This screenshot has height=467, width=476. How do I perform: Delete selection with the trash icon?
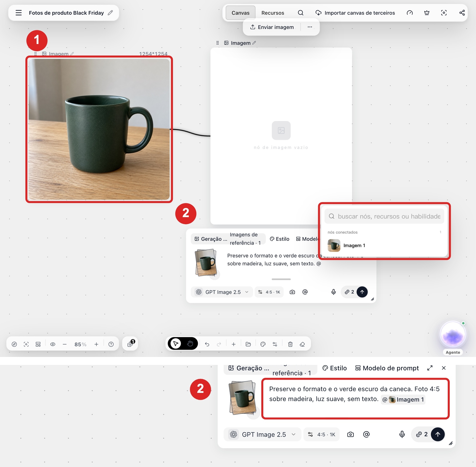pos(290,344)
